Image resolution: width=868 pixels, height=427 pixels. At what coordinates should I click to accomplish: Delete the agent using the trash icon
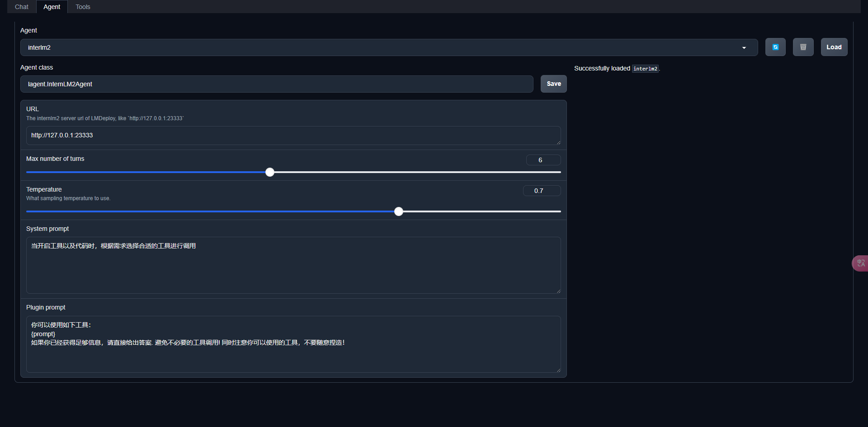click(x=803, y=47)
